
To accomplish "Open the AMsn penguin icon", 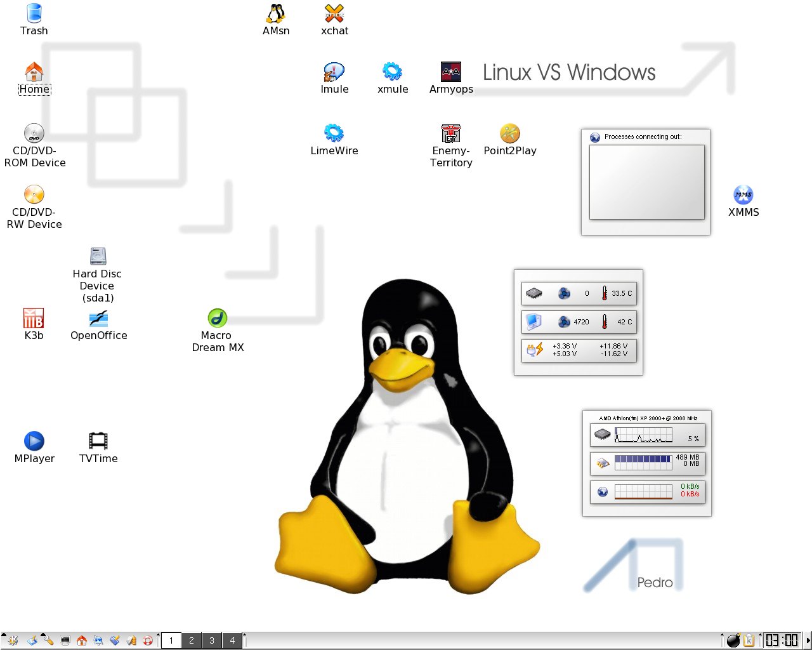I will coord(276,14).
